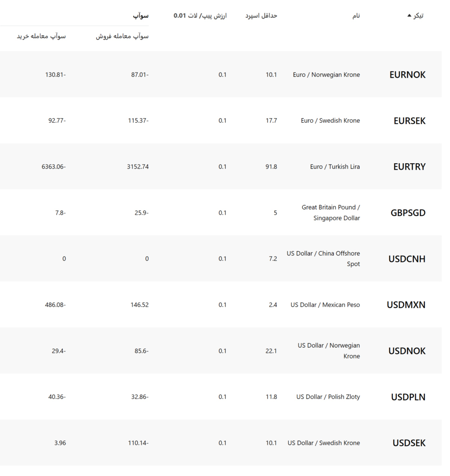Click the USDPLN ticker symbol
Viewport: 450px width, 476px height.
[x=408, y=397]
